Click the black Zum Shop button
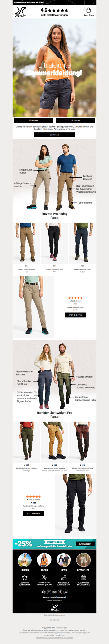Screen dimensions: 109x644 55,135
